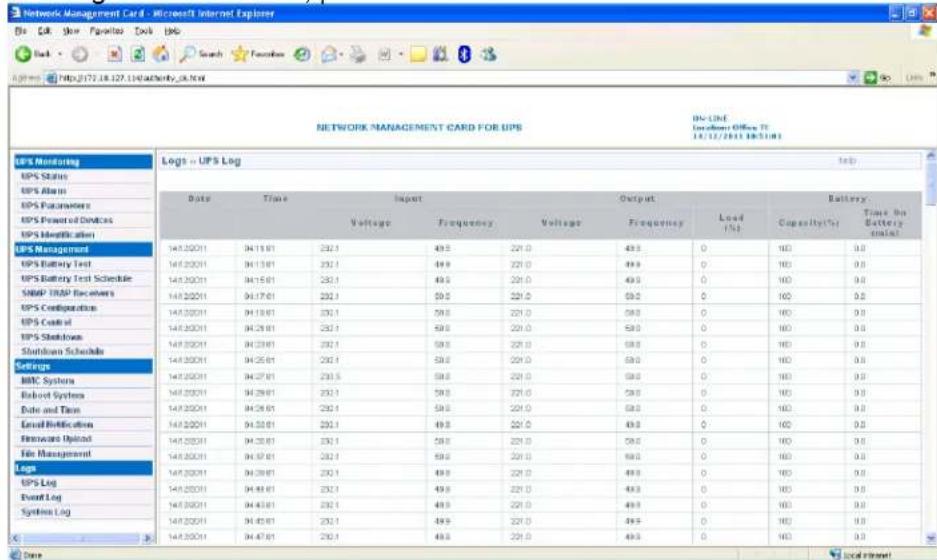Viewport: 937px width, 560px height.
Task: Expand the Links toolbar chevron
Action: [932, 76]
